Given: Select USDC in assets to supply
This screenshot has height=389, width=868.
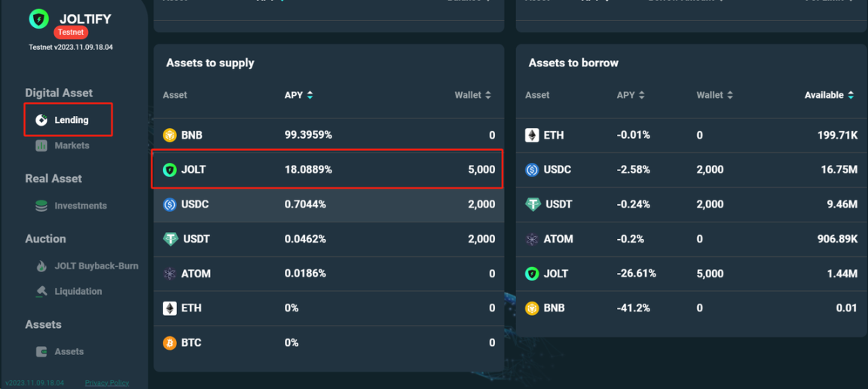Looking at the screenshot, I should point(329,204).
